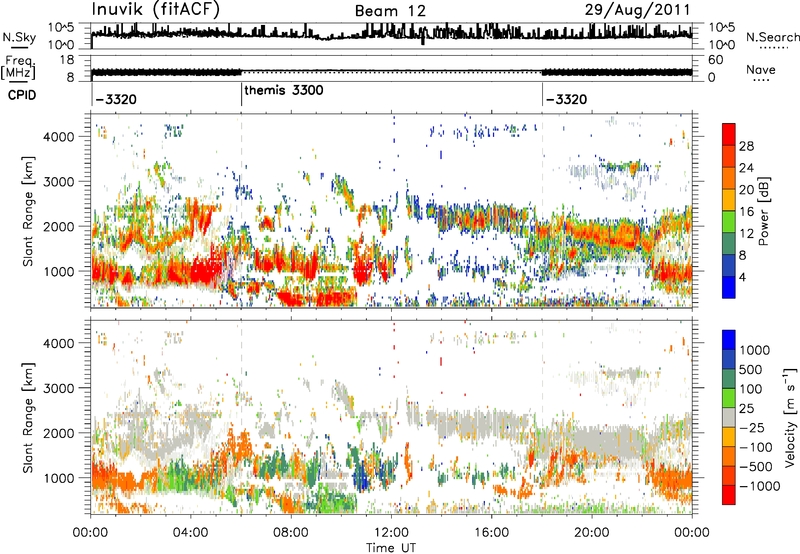The height and width of the screenshot is (554, 800).
Task: Click 'Slant Range [km]' label of power panel
Action: pyautogui.click(x=28, y=211)
